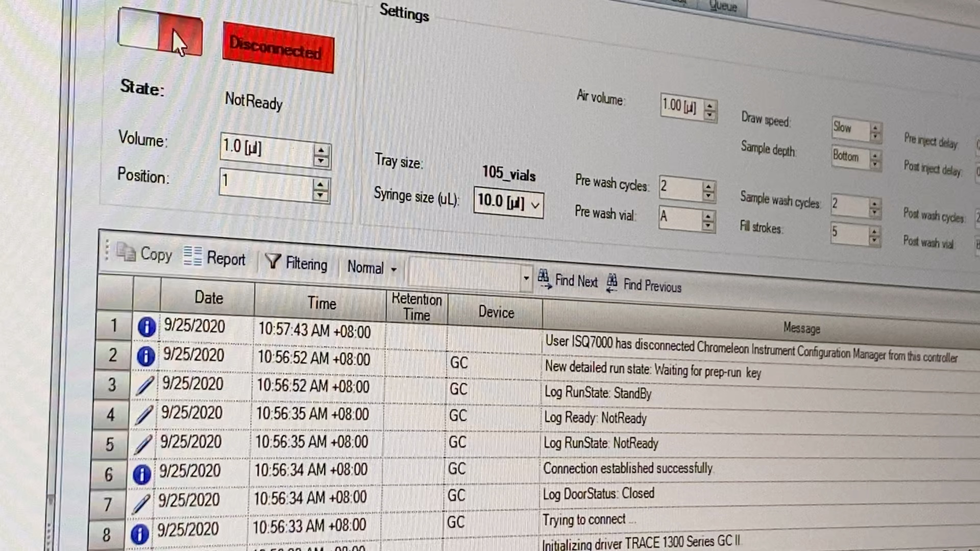Select 'Log RunState: NotReady' message

(x=601, y=442)
